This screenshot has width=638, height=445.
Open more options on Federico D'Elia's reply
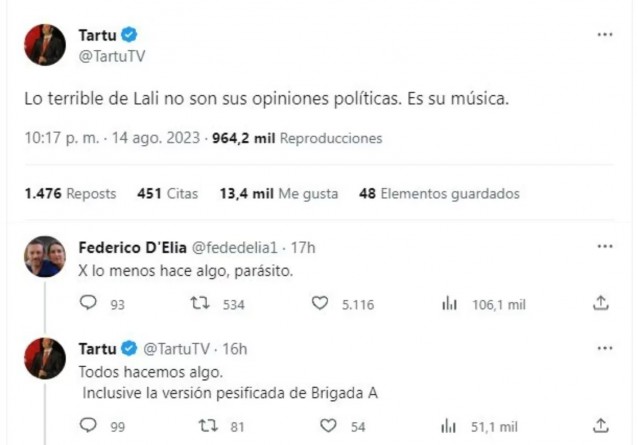coord(604,246)
